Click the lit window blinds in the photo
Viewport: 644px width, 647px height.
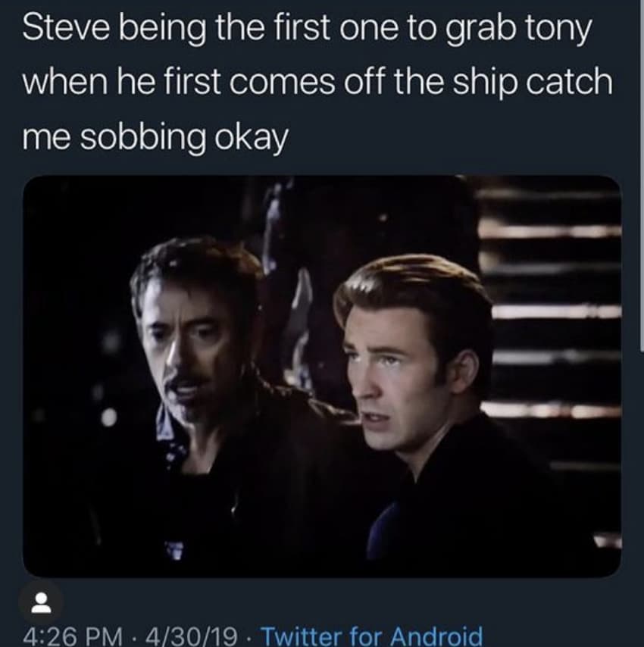pos(553,303)
